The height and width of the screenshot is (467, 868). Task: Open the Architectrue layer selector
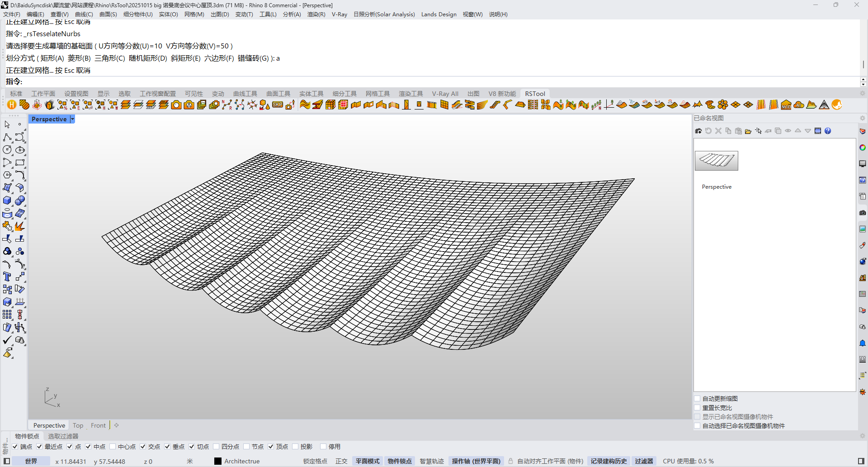tap(242, 461)
